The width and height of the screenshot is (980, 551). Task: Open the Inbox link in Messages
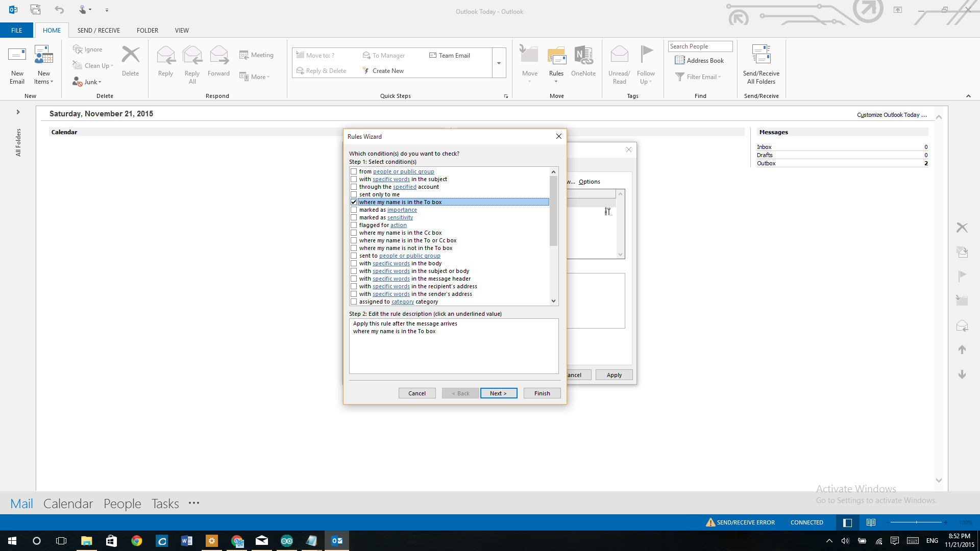coord(764,147)
